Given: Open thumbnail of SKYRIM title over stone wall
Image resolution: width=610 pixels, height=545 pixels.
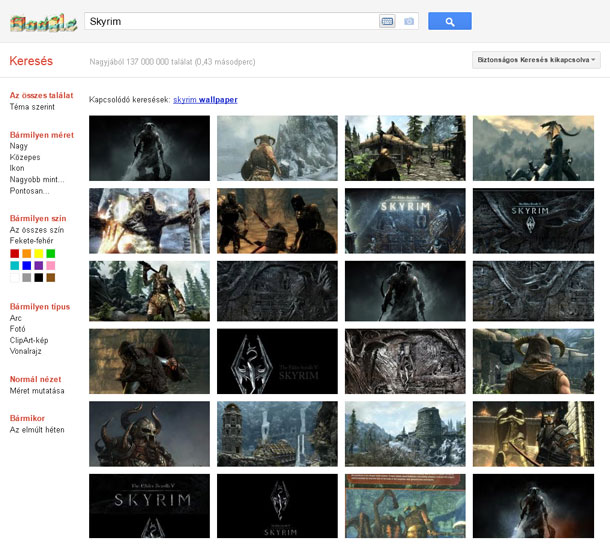Looking at the screenshot, I should pyautogui.click(x=405, y=221).
